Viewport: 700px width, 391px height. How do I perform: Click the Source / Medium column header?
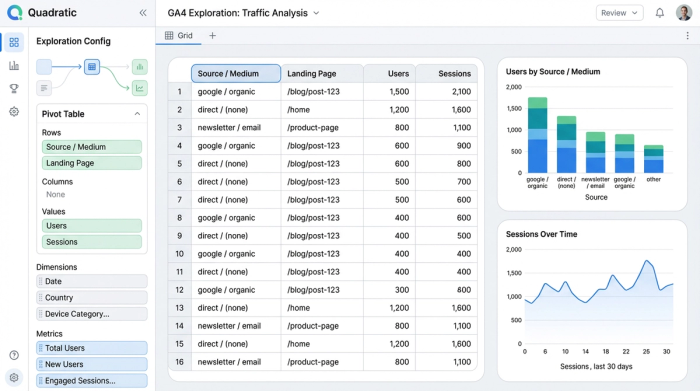pyautogui.click(x=236, y=74)
